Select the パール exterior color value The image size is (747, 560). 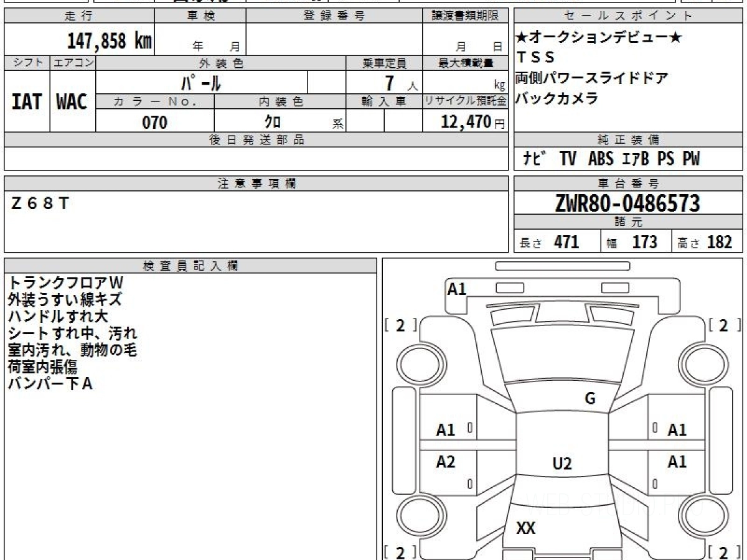[x=202, y=82]
